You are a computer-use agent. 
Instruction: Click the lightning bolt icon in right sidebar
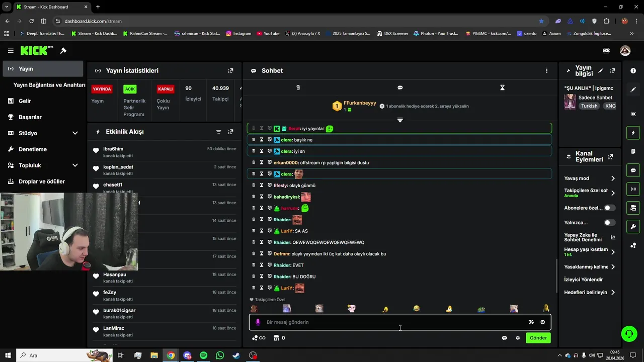pos(633,133)
